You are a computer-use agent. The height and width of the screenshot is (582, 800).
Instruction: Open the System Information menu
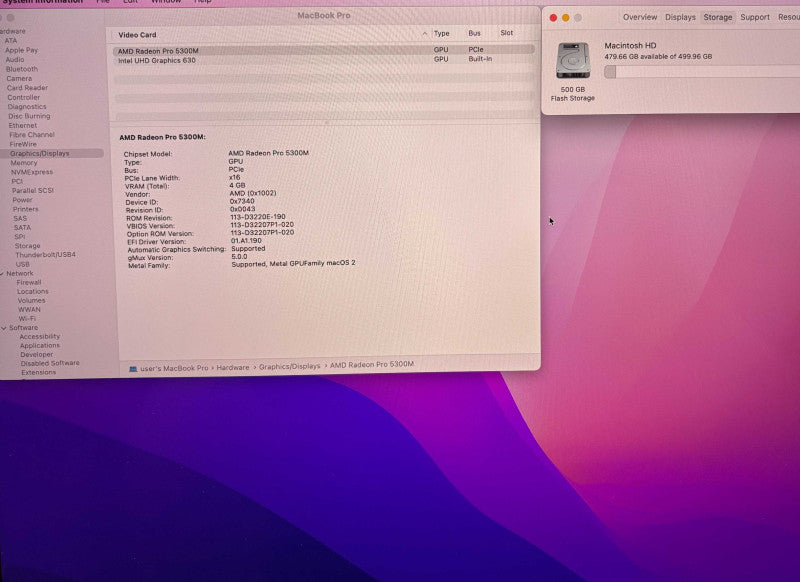[43, 2]
